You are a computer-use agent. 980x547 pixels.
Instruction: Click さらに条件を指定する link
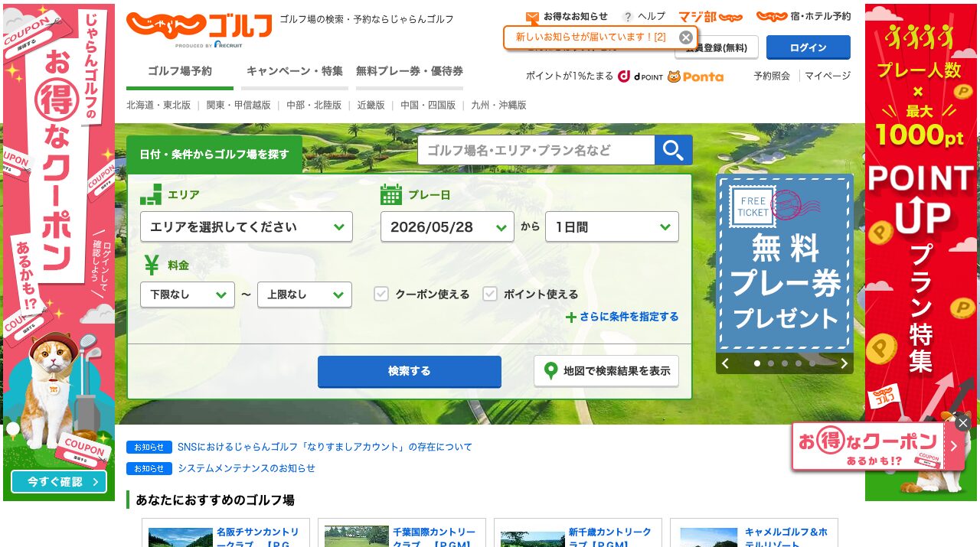click(x=629, y=317)
